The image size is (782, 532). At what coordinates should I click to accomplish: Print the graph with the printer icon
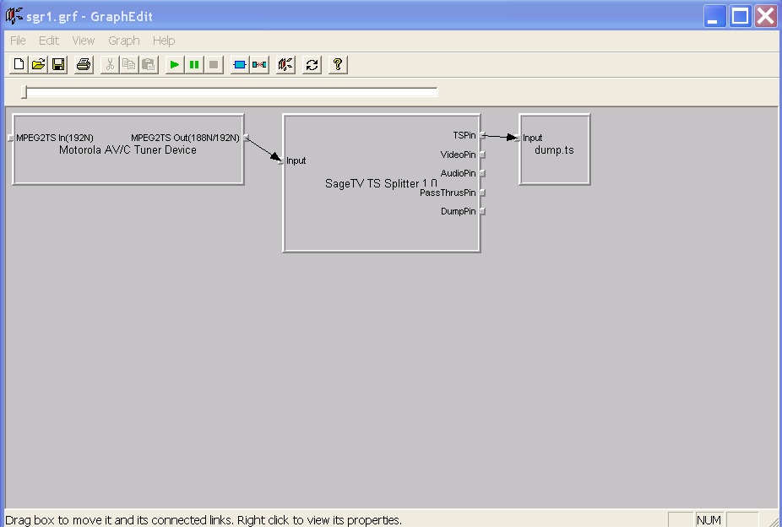click(x=84, y=65)
